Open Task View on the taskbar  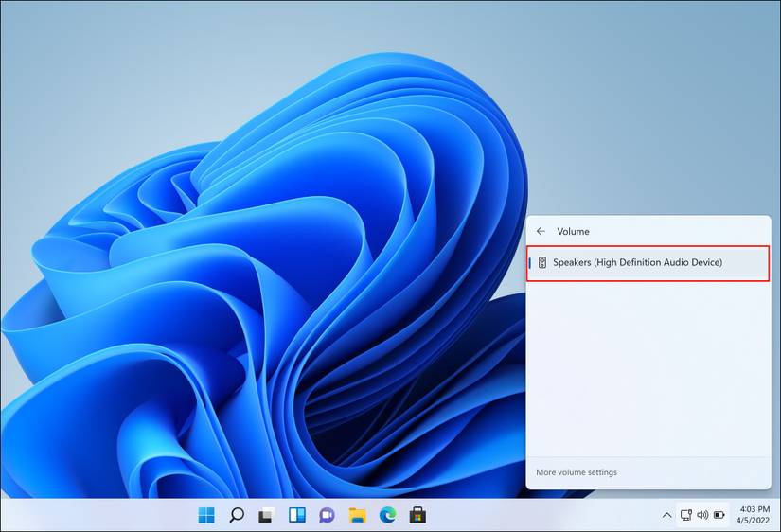tap(266, 515)
